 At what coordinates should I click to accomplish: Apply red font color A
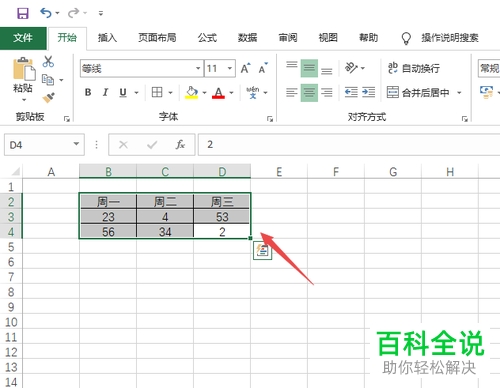coord(218,92)
